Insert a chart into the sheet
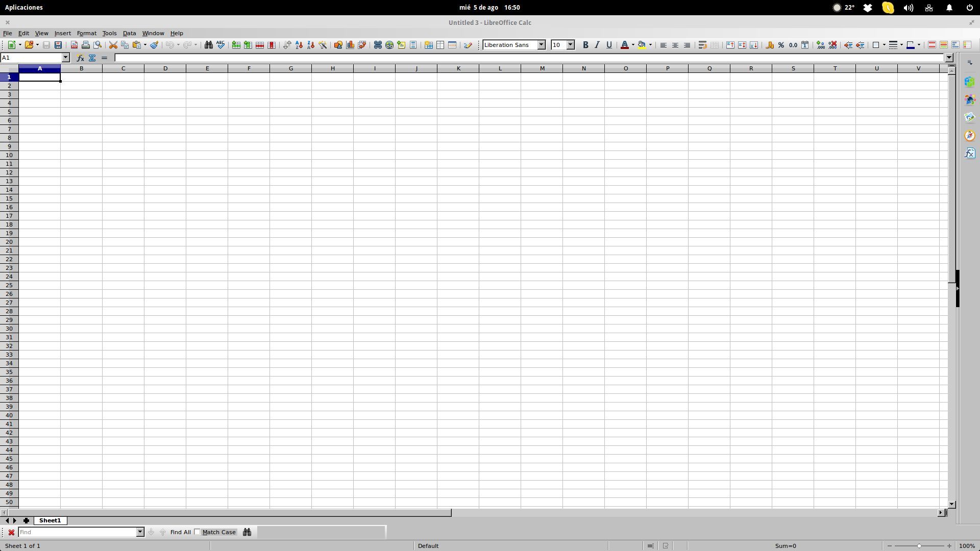The height and width of the screenshot is (551, 980). click(x=350, y=45)
